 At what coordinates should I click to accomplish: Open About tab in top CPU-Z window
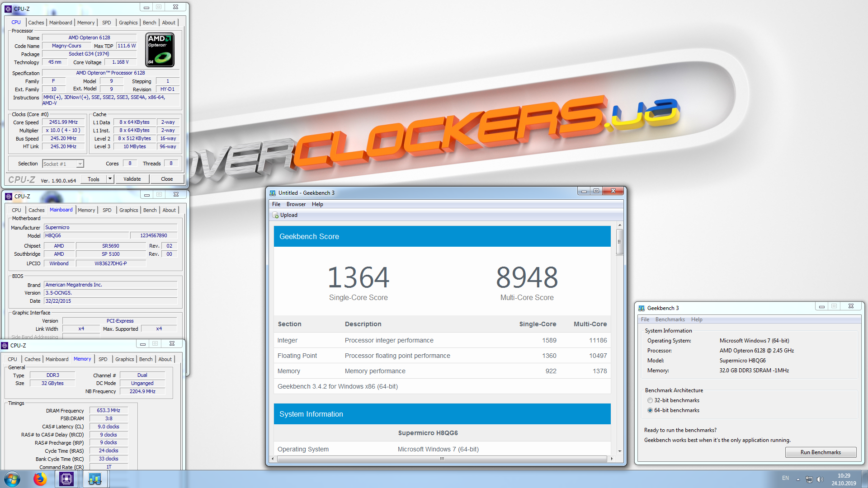169,23
